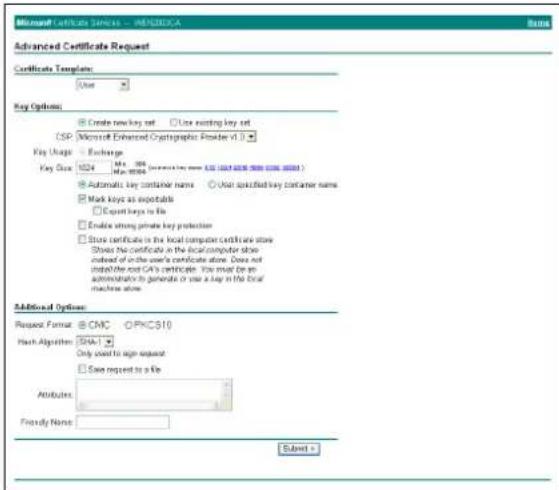The height and width of the screenshot is (490, 559).
Task: Enable strong private key protection checkbox
Action: [x=82, y=225]
